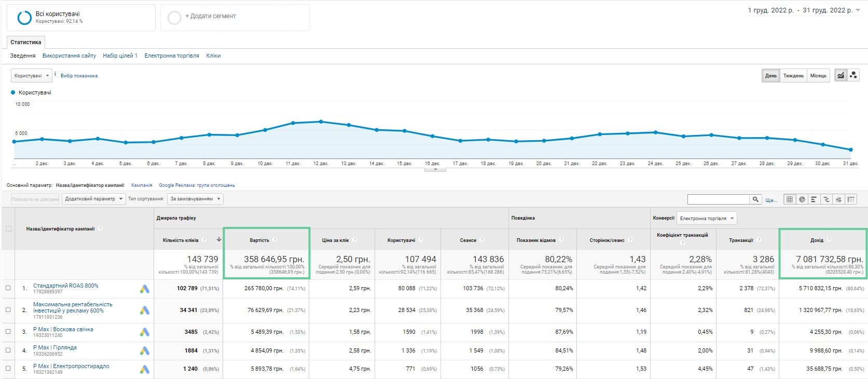Screen dimensions: 868x379
Task: Click the Ще… advanced filter link
Action: coord(771,200)
